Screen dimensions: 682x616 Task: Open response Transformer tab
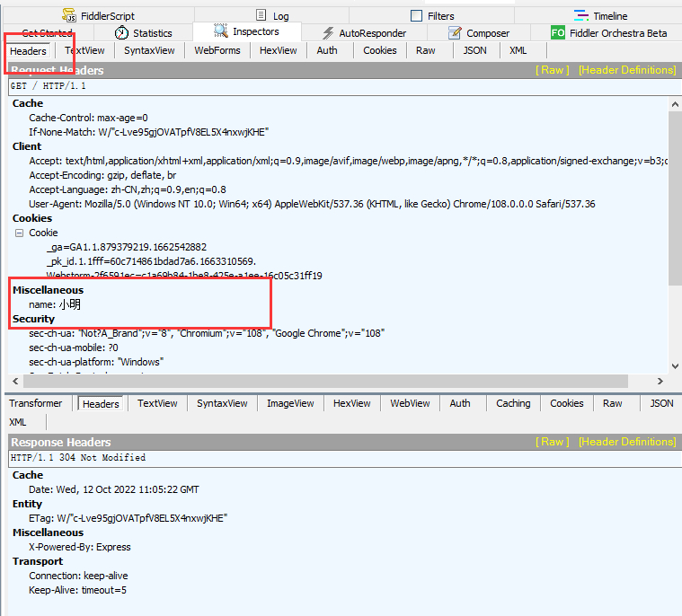(36, 403)
